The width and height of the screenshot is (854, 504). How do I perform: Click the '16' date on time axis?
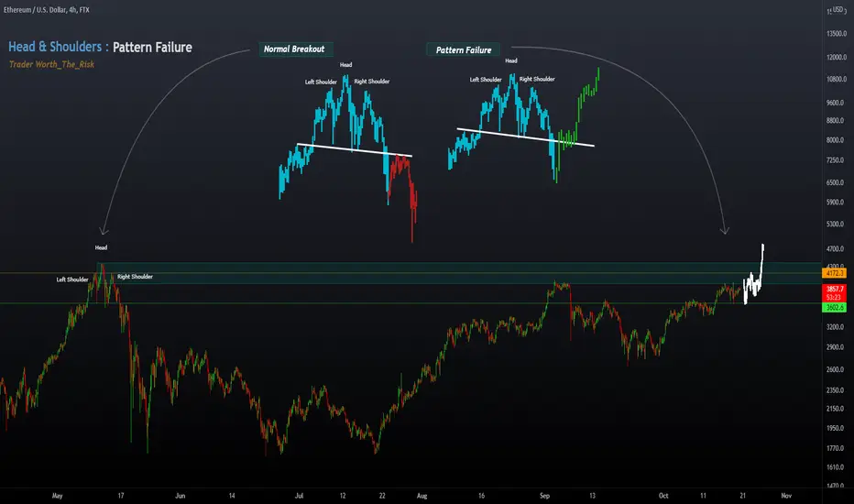(481, 496)
